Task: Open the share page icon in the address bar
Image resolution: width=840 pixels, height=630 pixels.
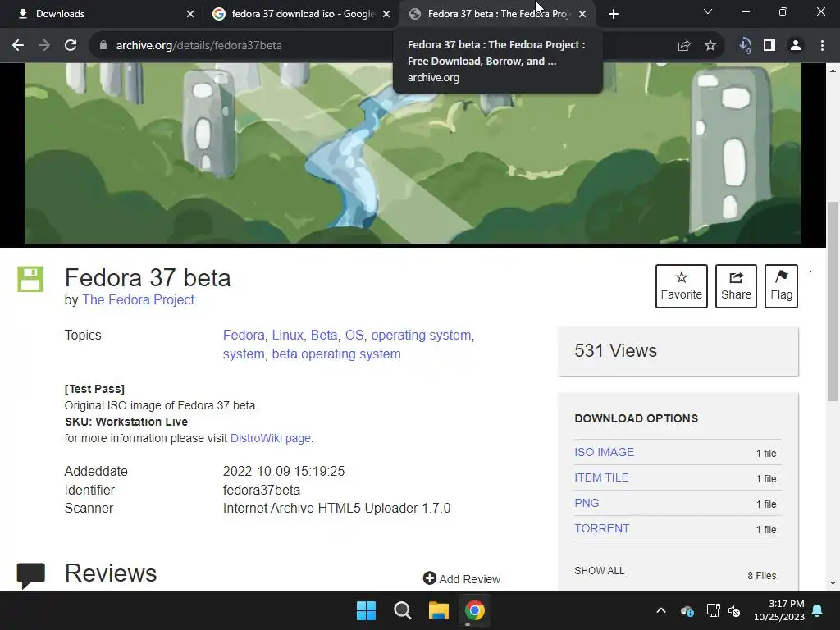Action: pyautogui.click(x=684, y=46)
